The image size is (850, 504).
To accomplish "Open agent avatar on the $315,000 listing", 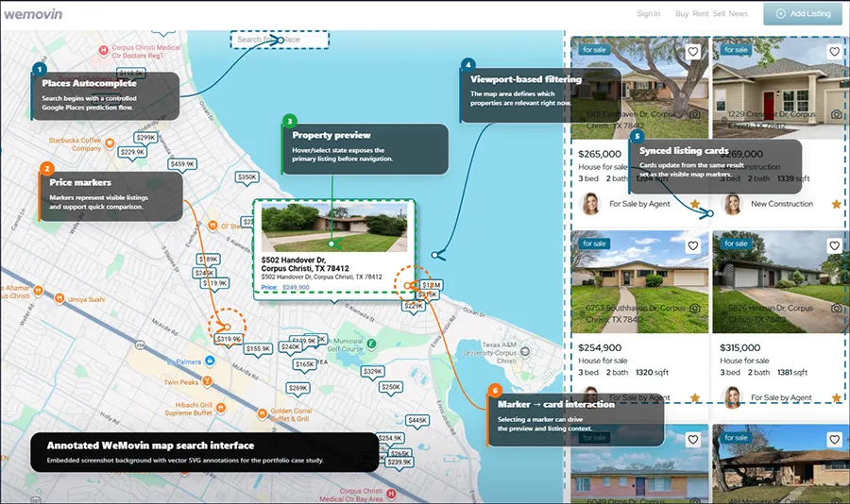I will pos(732,397).
